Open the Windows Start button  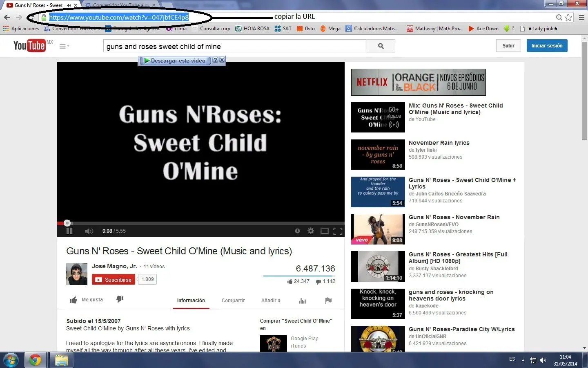tap(11, 360)
